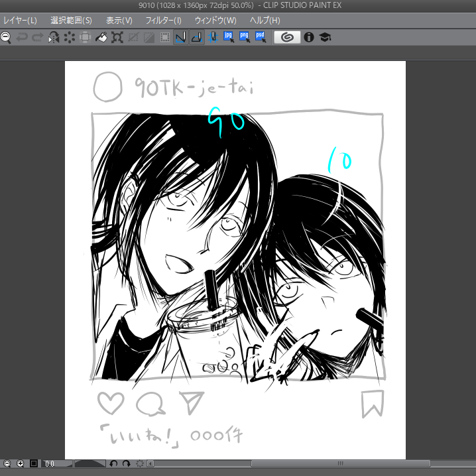The image size is (476, 476).
Task: Rotate the canvas left with the counterclockwise arrow
Action: (x=113, y=463)
